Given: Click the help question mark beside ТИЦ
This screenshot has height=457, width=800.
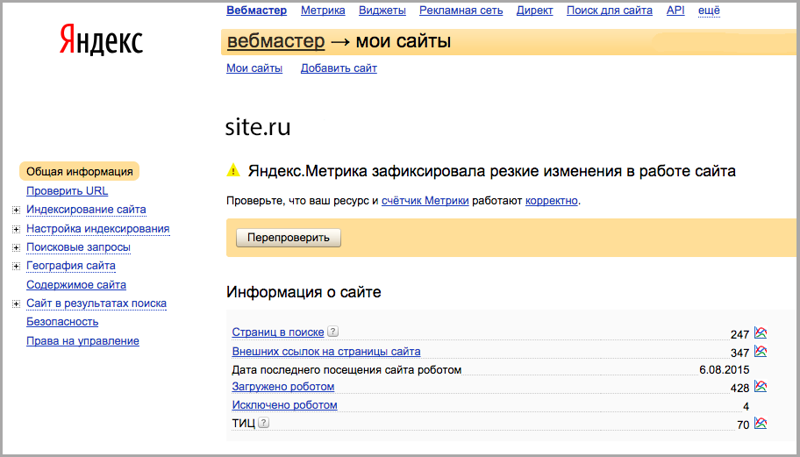Looking at the screenshot, I should [x=263, y=422].
